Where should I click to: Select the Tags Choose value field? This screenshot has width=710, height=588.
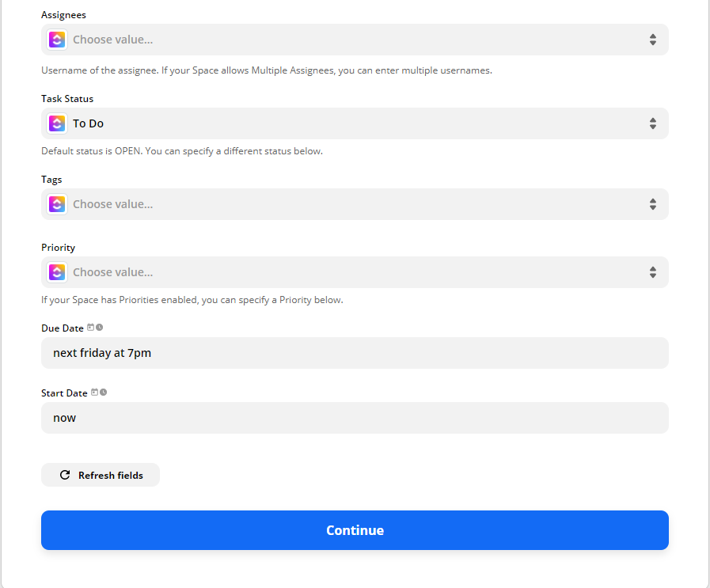tap(355, 204)
